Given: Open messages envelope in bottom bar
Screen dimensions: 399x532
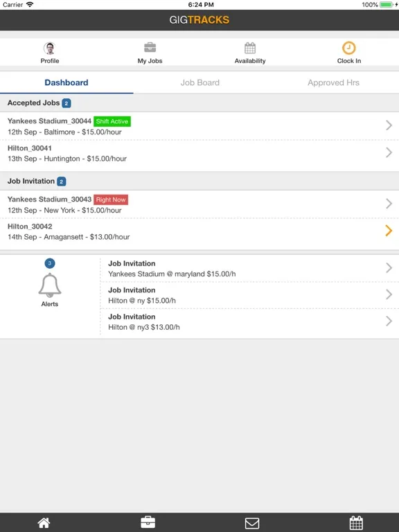Looking at the screenshot, I should tap(252, 523).
